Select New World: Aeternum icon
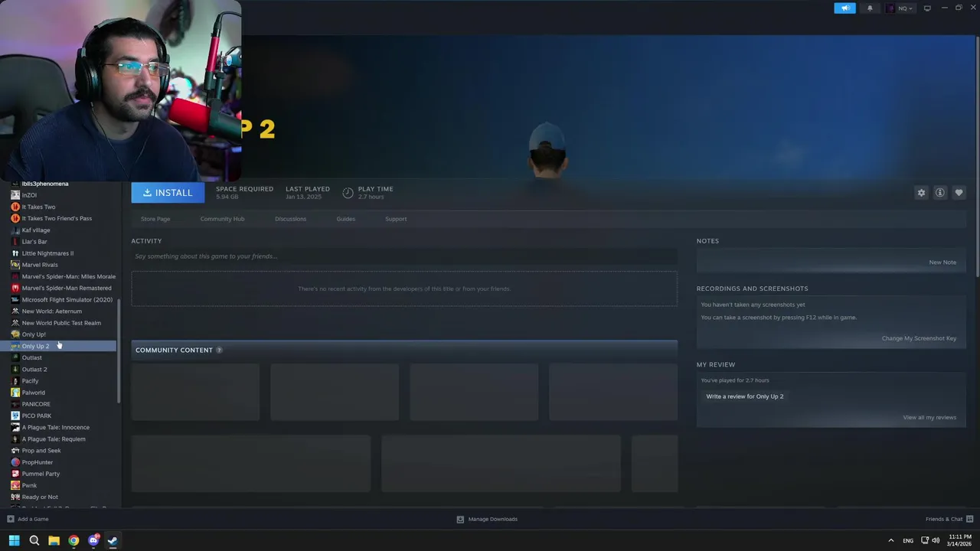Image resolution: width=980 pixels, height=551 pixels. pyautogui.click(x=15, y=311)
